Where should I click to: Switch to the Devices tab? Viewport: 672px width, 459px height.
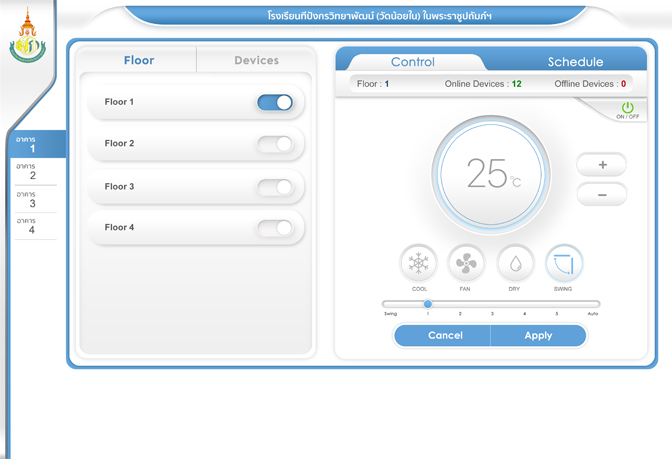(256, 60)
